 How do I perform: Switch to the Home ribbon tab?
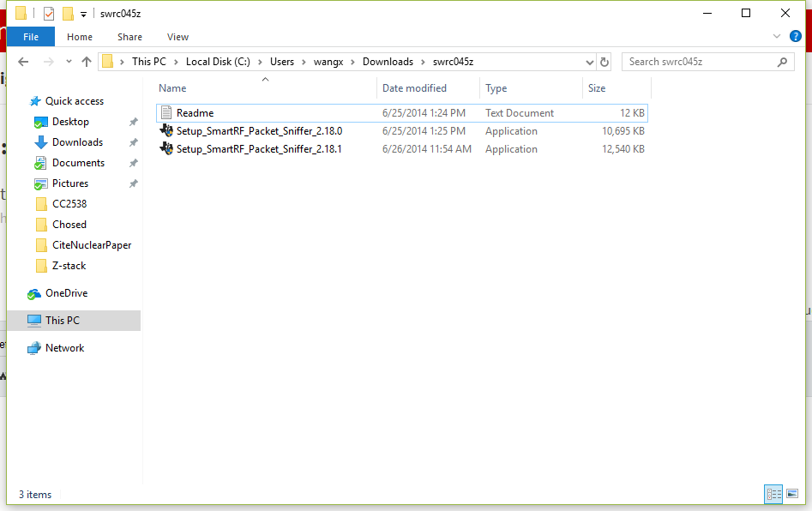pyautogui.click(x=79, y=37)
